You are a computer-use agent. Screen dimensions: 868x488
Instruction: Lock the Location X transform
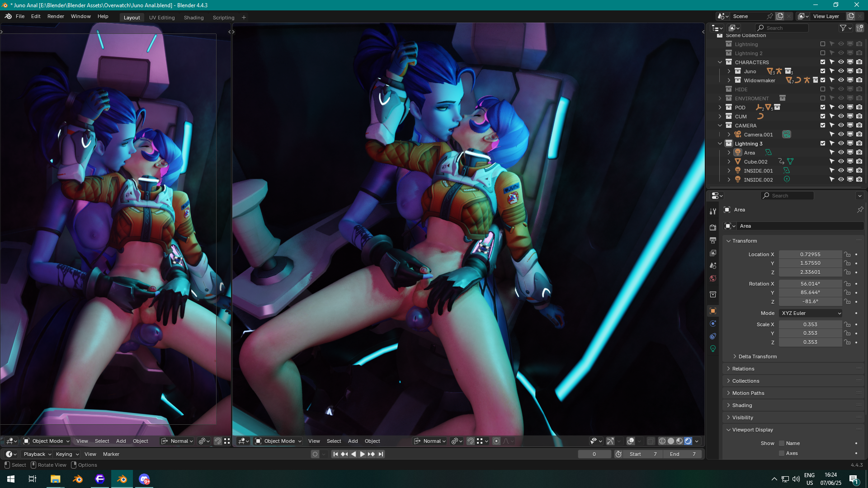coord(848,254)
